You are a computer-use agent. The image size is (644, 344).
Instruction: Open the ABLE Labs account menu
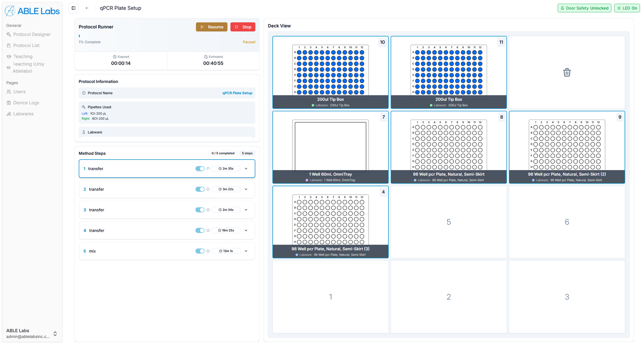[x=32, y=333]
